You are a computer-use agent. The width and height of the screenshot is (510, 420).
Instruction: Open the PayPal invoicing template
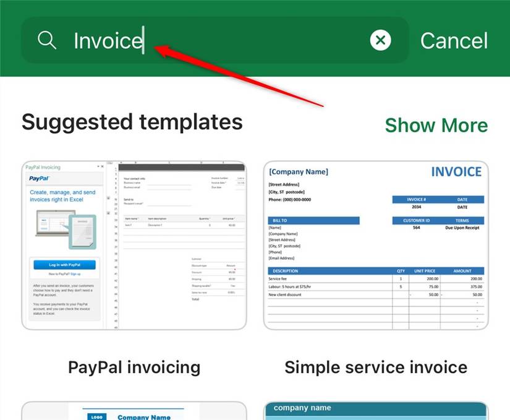pos(134,244)
